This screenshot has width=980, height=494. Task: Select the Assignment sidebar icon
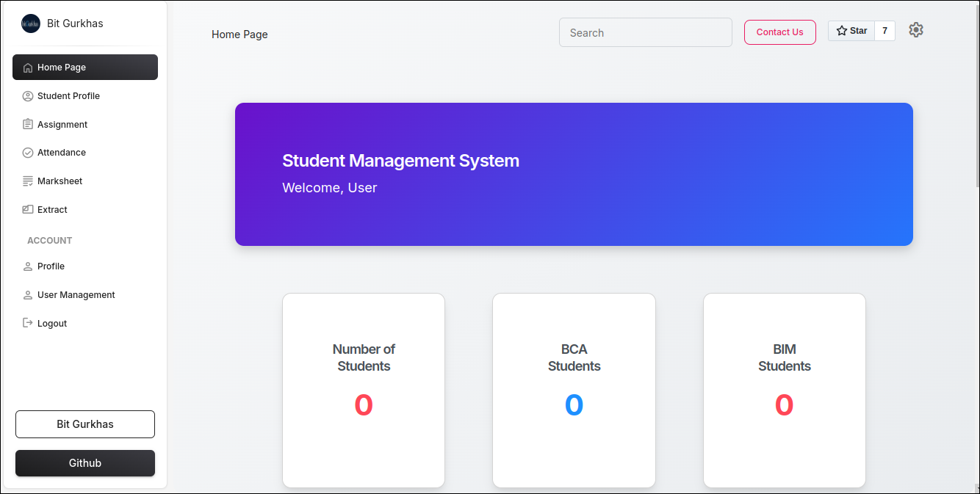27,123
